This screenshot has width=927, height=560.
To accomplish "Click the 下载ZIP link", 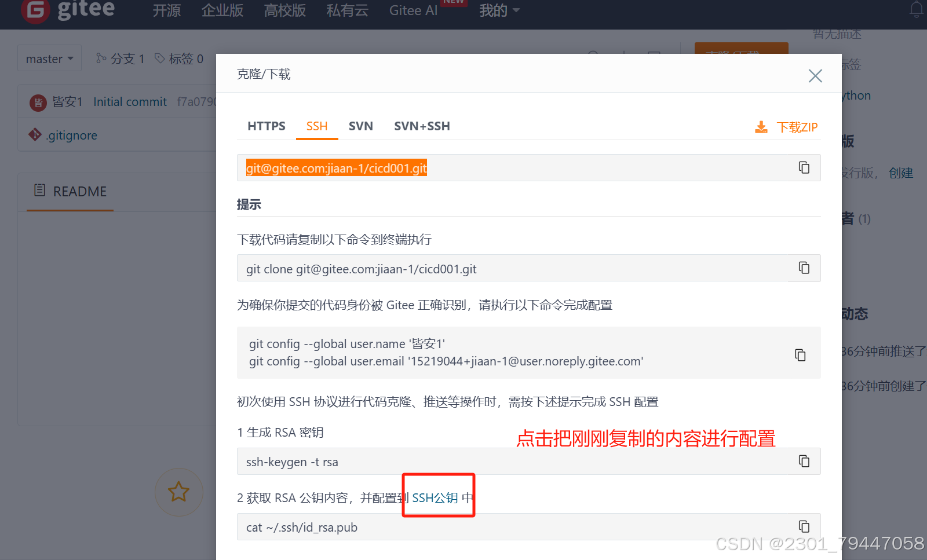I will [x=797, y=127].
